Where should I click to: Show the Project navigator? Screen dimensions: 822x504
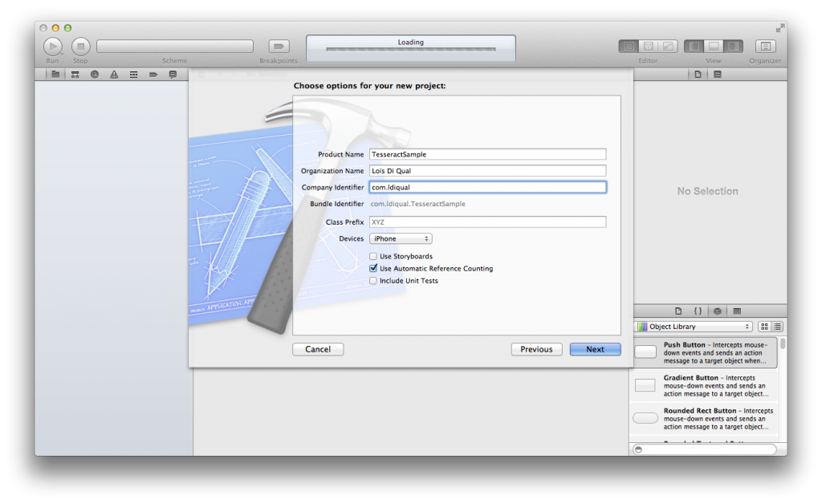tap(55, 75)
